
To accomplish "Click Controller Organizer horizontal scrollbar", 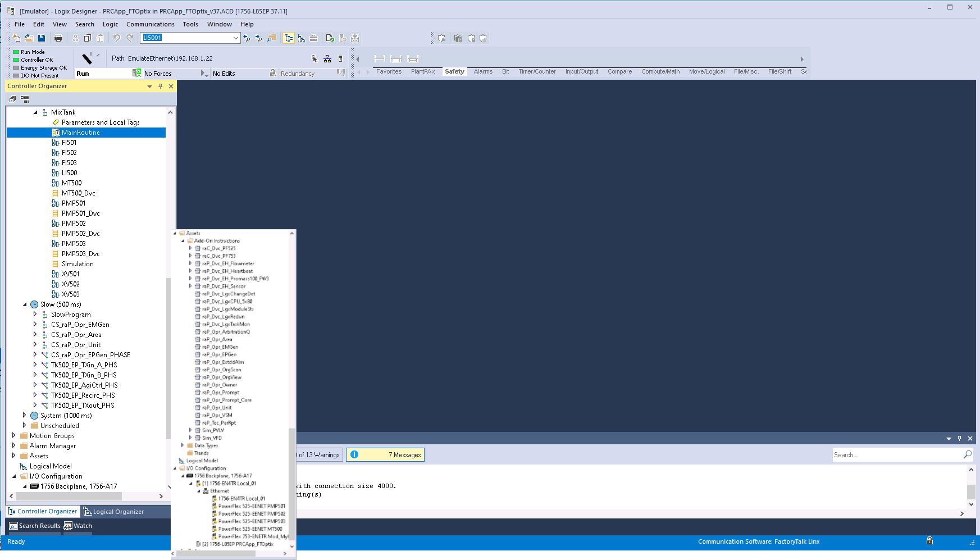I will pyautogui.click(x=69, y=496).
